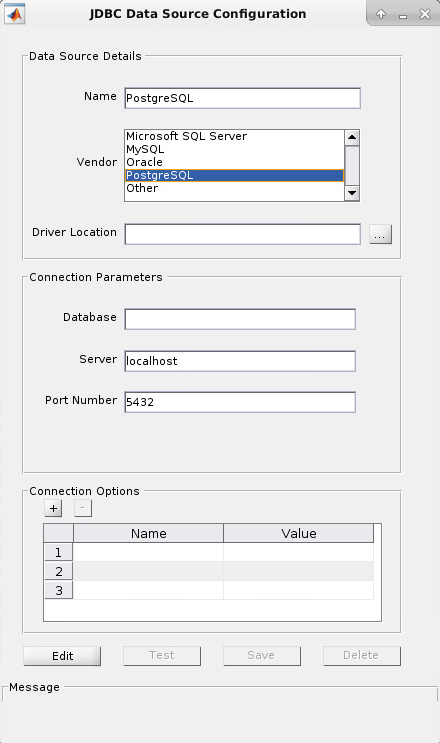Click the Test button

click(x=162, y=656)
